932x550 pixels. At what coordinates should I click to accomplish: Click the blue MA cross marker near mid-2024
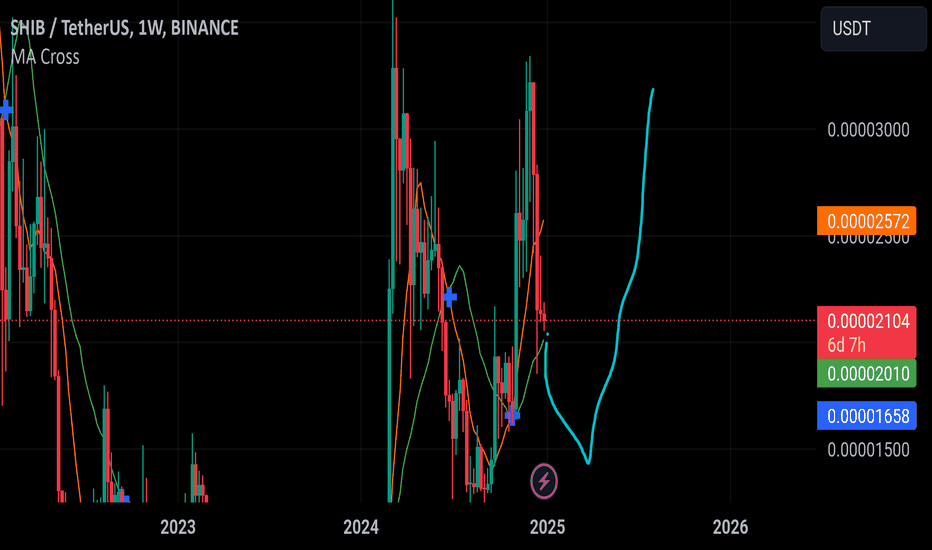click(451, 296)
